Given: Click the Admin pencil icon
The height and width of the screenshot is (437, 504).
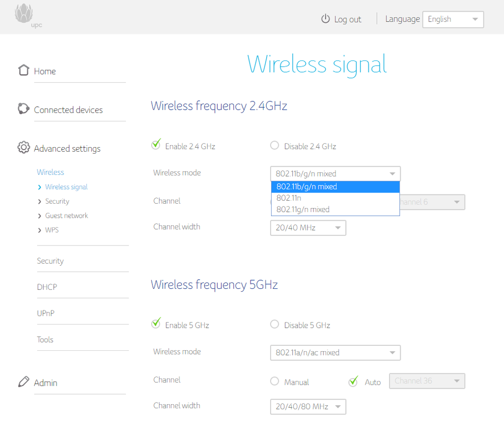Looking at the screenshot, I should pos(23,382).
